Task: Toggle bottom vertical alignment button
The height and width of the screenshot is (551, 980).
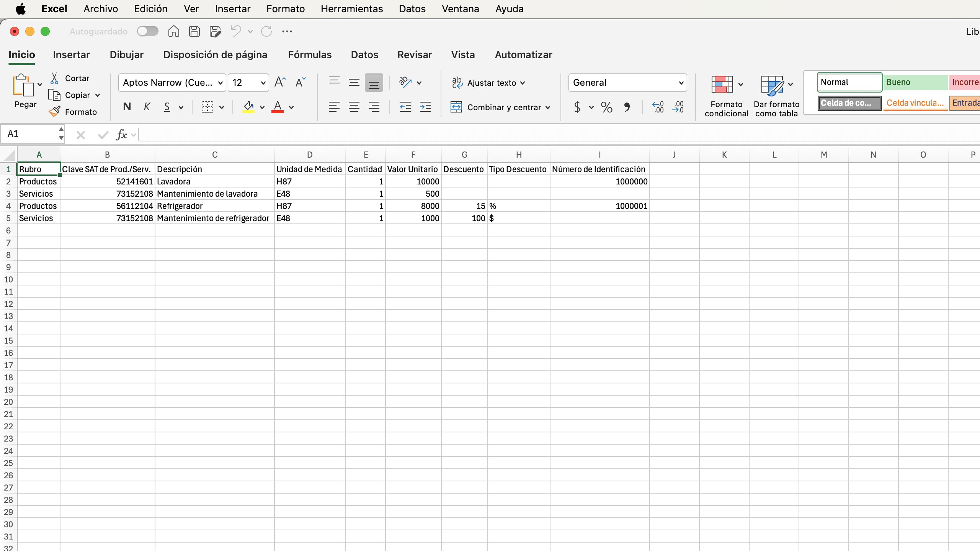Action: coord(374,82)
